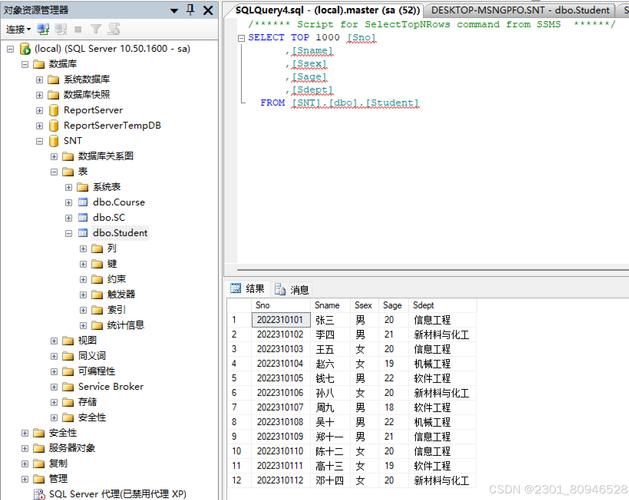Click the Service Broker folder icon
Screen dimensions: 629x500
coord(68,387)
